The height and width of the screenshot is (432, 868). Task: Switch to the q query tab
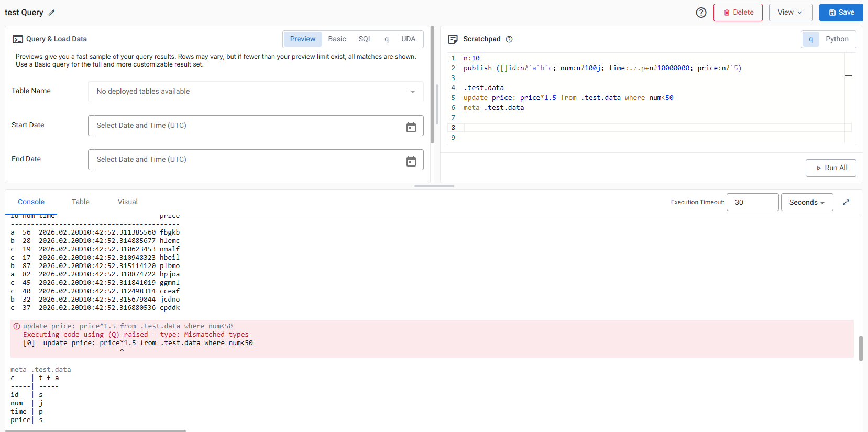pyautogui.click(x=387, y=39)
